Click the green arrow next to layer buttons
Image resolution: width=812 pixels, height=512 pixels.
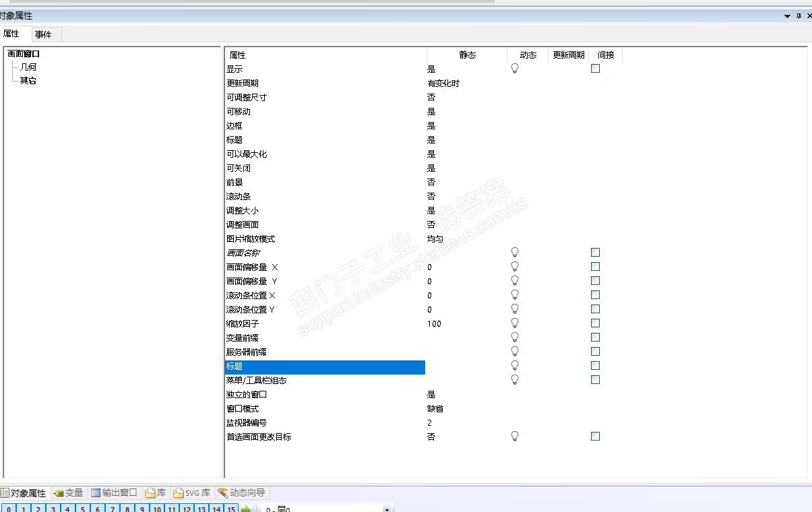click(x=246, y=510)
